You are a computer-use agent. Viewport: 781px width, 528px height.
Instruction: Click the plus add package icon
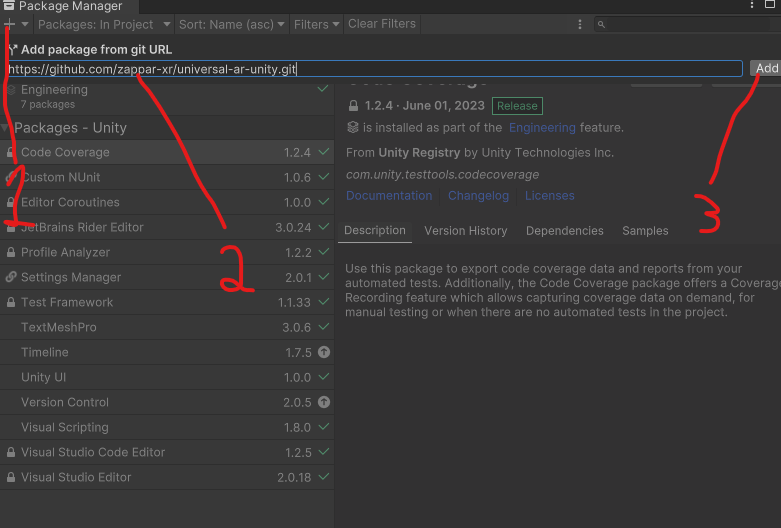[10, 24]
